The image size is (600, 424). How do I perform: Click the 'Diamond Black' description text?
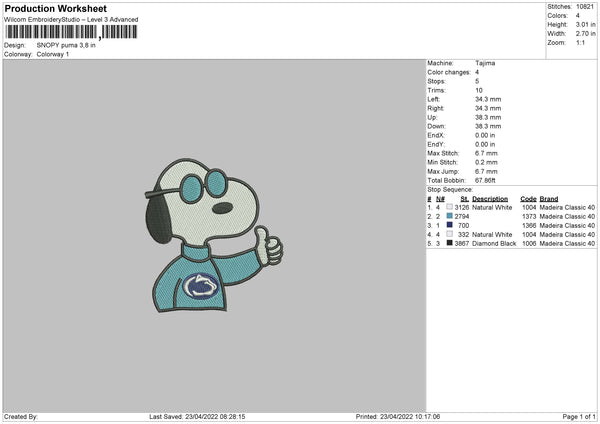click(x=494, y=243)
